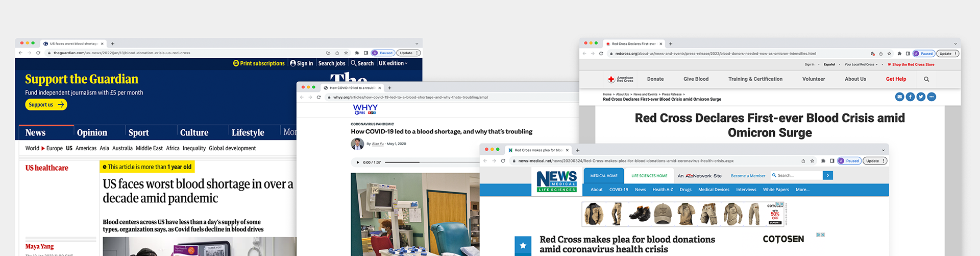Open the Red Cross site search magnifier
This screenshot has height=256, width=980.
pyautogui.click(x=926, y=79)
